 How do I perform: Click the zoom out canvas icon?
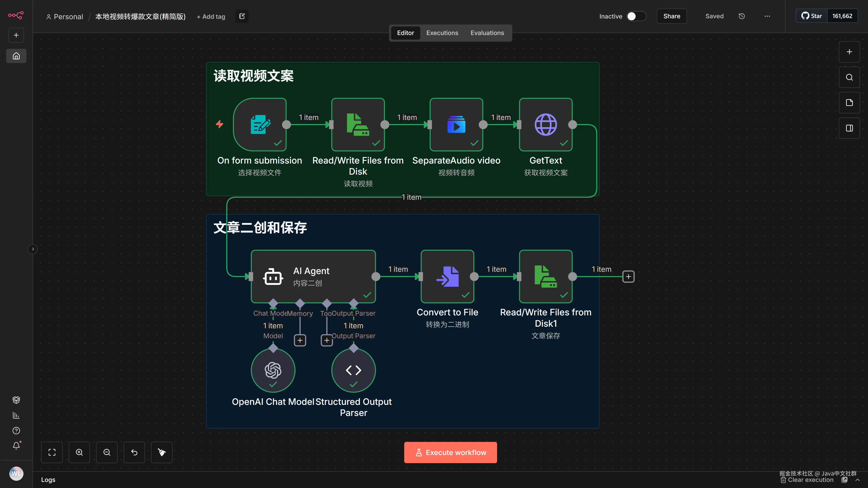[107, 452]
